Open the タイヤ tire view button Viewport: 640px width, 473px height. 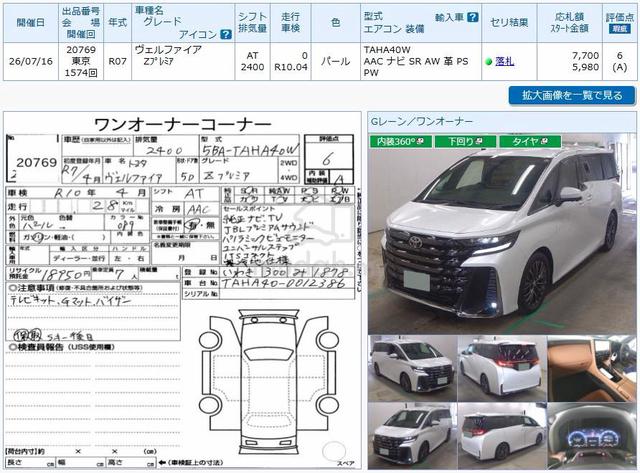[530, 141]
